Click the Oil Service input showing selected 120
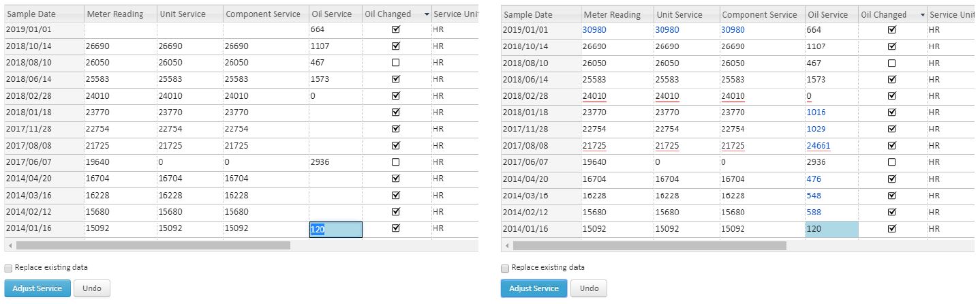 [x=335, y=230]
